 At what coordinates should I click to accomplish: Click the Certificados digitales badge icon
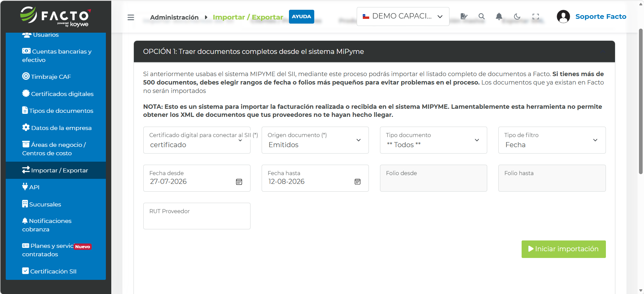(26, 93)
